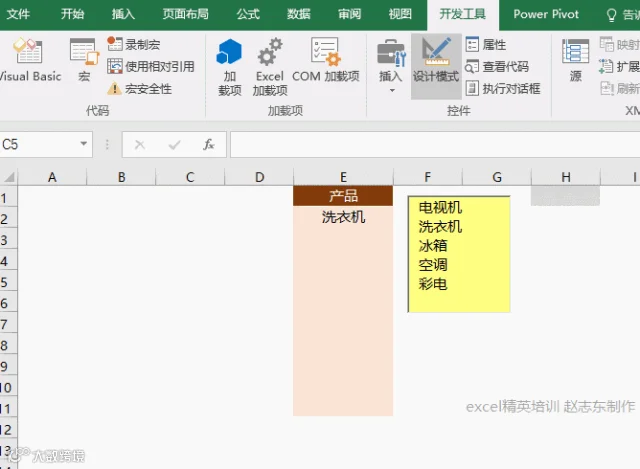Screen dimensions: 640x469
Task: Click the select-all corner triangle
Action: tap(9, 177)
